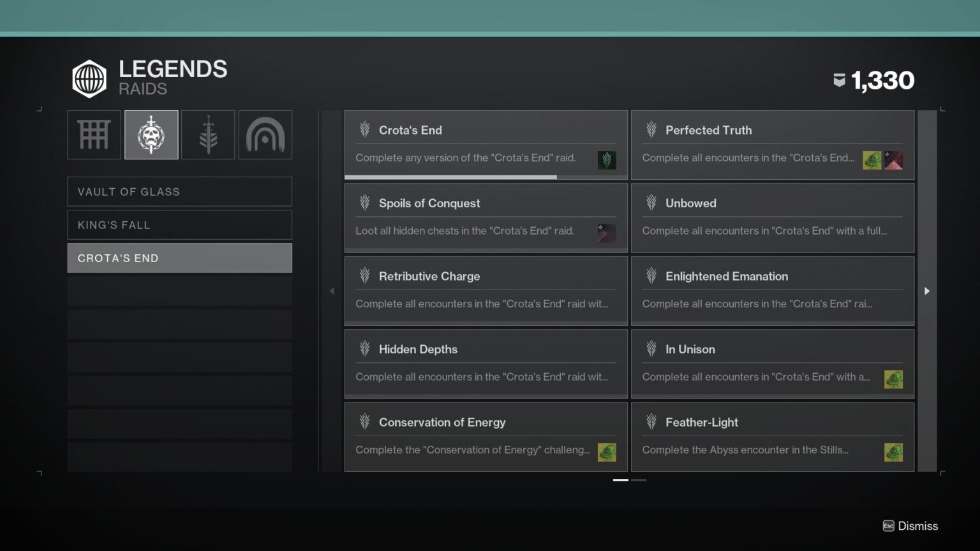Go to previous triumphs page arrow
This screenshot has height=551, width=980.
coord(332,291)
